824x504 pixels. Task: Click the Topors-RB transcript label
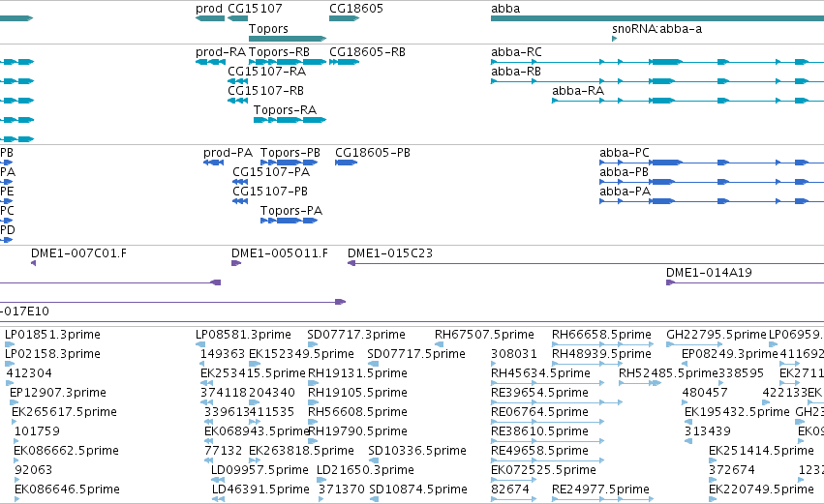click(279, 52)
